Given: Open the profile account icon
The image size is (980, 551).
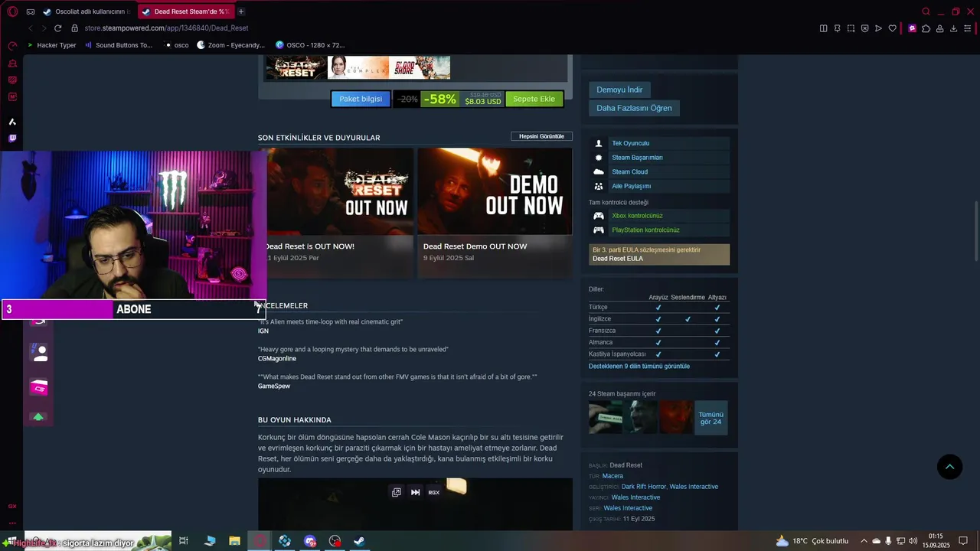Looking at the screenshot, I should click(939, 28).
